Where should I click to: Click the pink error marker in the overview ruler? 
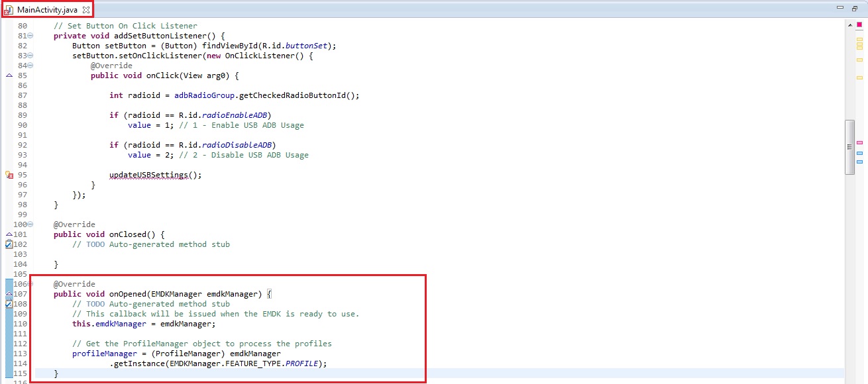coord(859,143)
